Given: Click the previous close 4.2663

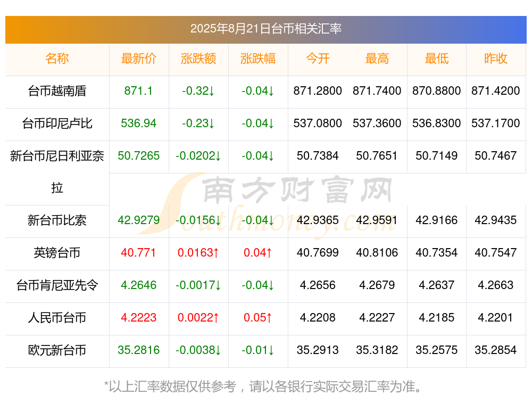Looking at the screenshot, I should click(x=496, y=285).
